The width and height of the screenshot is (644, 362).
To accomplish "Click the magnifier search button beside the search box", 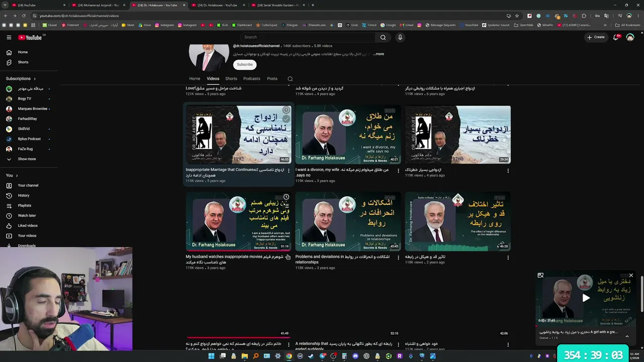I will click(383, 37).
